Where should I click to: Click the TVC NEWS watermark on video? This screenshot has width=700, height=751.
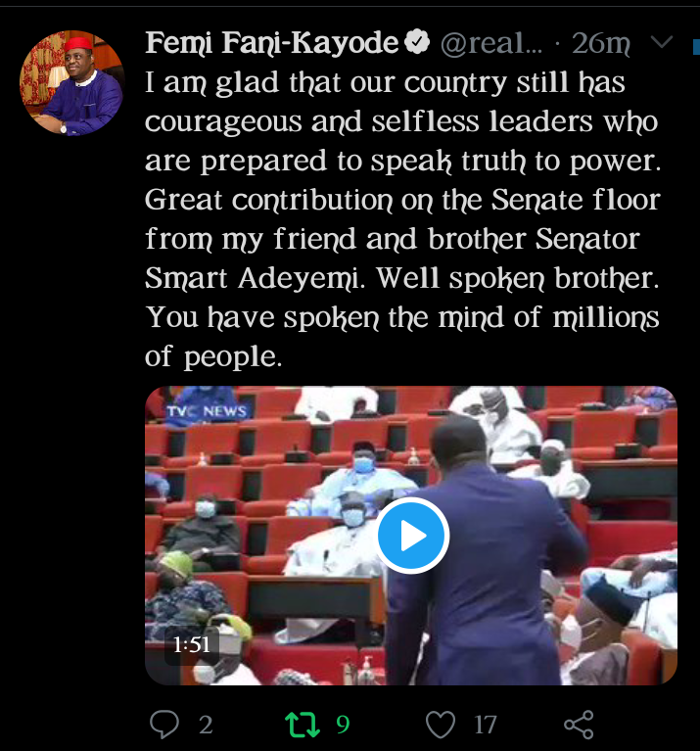[207, 411]
